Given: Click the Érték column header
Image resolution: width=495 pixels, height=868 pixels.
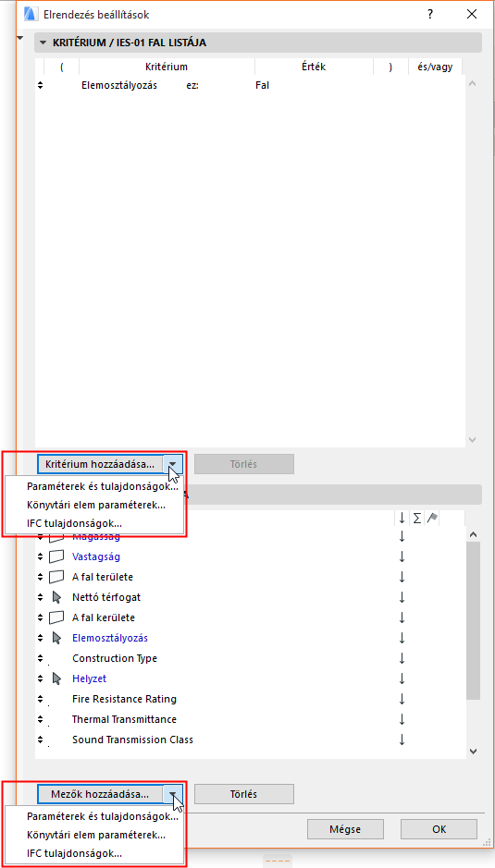Looking at the screenshot, I should click(314, 67).
